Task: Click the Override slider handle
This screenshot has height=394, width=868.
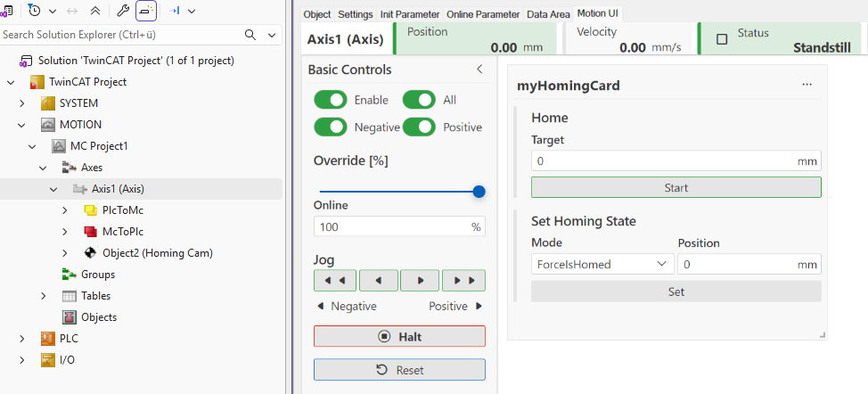Action: tap(479, 192)
